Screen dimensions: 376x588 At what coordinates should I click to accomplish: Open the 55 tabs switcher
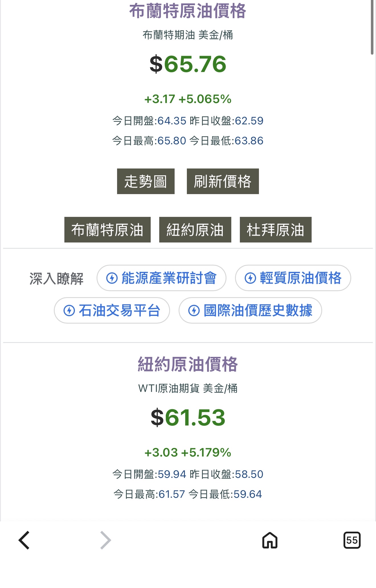[352, 540]
